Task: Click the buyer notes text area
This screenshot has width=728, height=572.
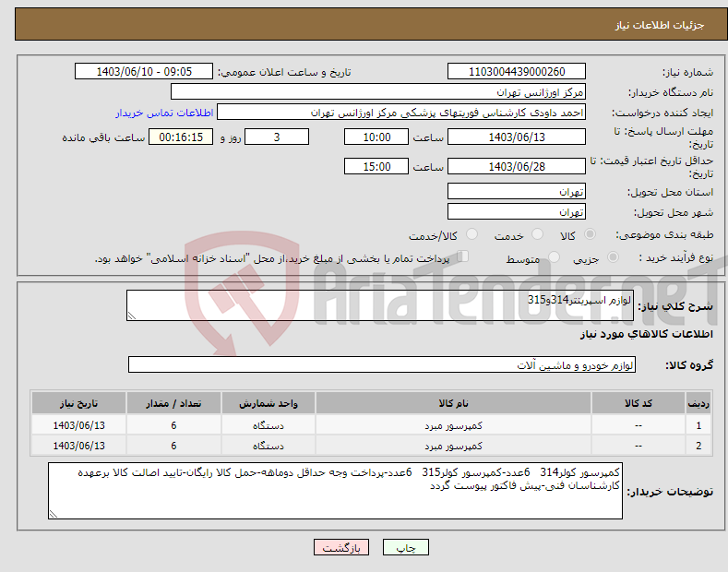Action: pyautogui.click(x=335, y=491)
